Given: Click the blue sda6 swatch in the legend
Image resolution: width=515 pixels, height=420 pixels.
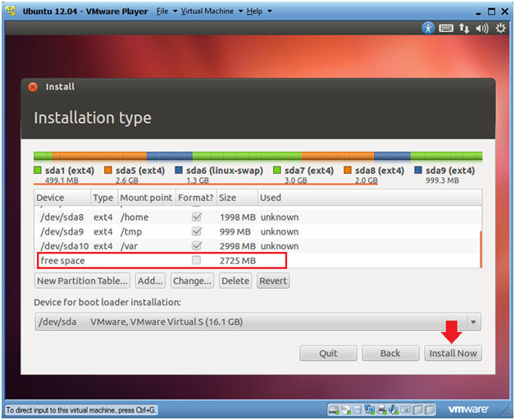Looking at the screenshot, I should (179, 170).
